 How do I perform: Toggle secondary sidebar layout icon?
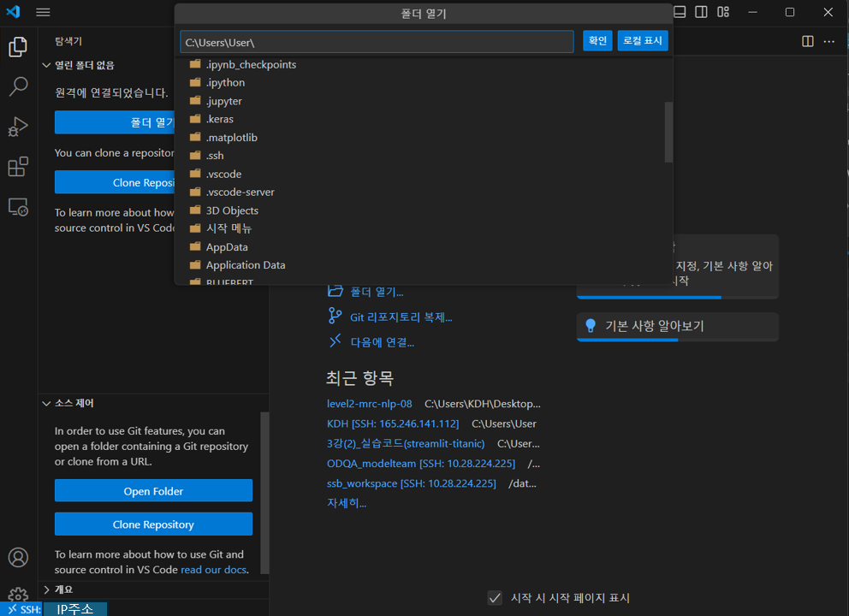(701, 12)
